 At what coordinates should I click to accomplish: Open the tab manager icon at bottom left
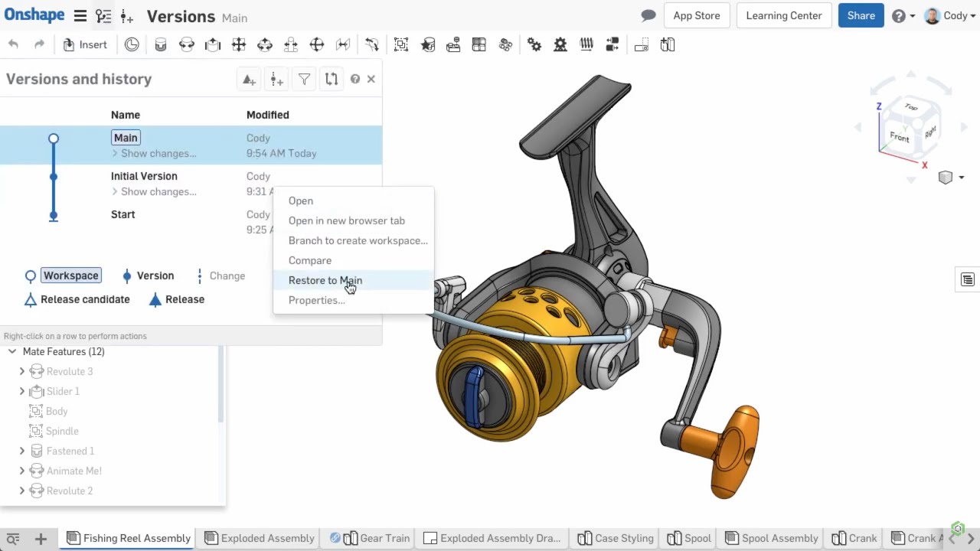pyautogui.click(x=13, y=539)
